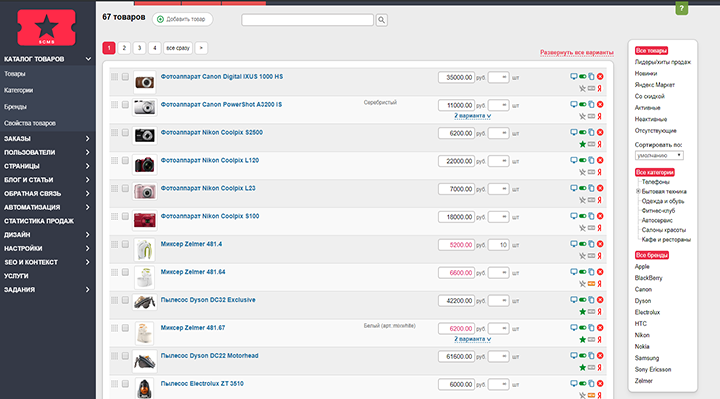Remove featured star from Dyson DC32 Exclusive
The width and height of the screenshot is (720, 399).
coord(582,312)
